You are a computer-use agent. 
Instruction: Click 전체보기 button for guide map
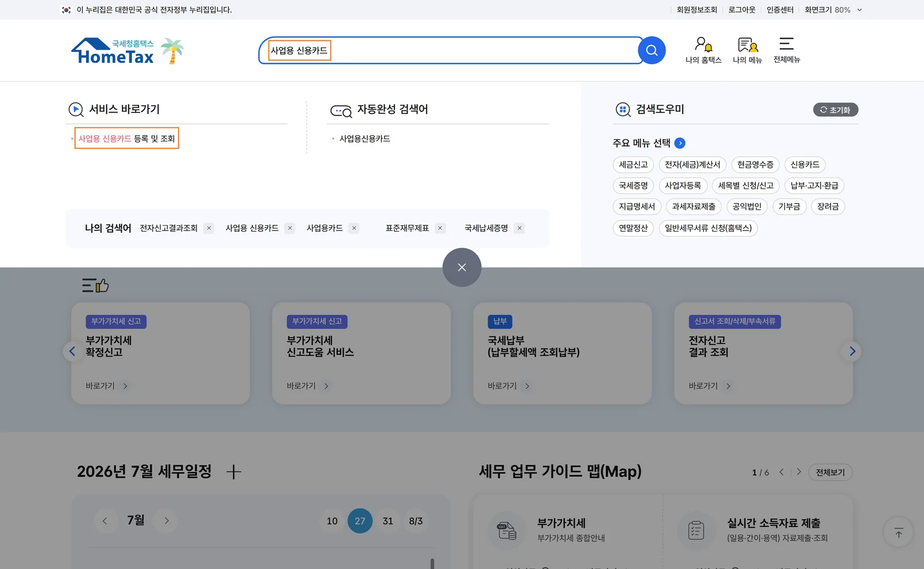click(830, 472)
